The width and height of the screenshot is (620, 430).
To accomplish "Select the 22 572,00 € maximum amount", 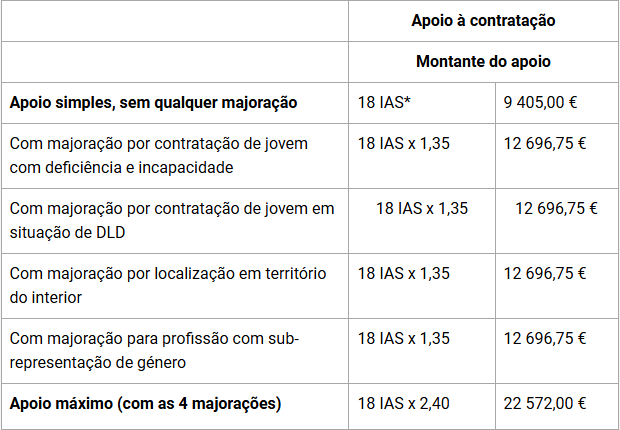I will [x=544, y=403].
